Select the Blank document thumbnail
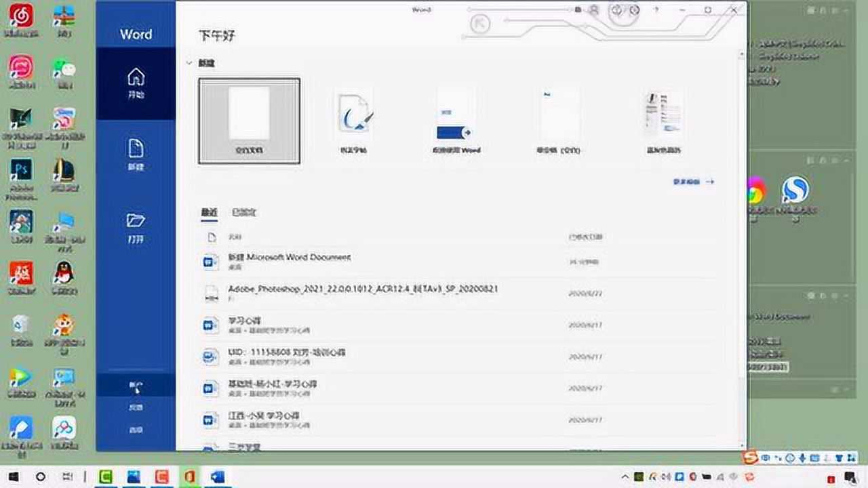Screen dimensions: 868x488 pyautogui.click(x=250, y=121)
